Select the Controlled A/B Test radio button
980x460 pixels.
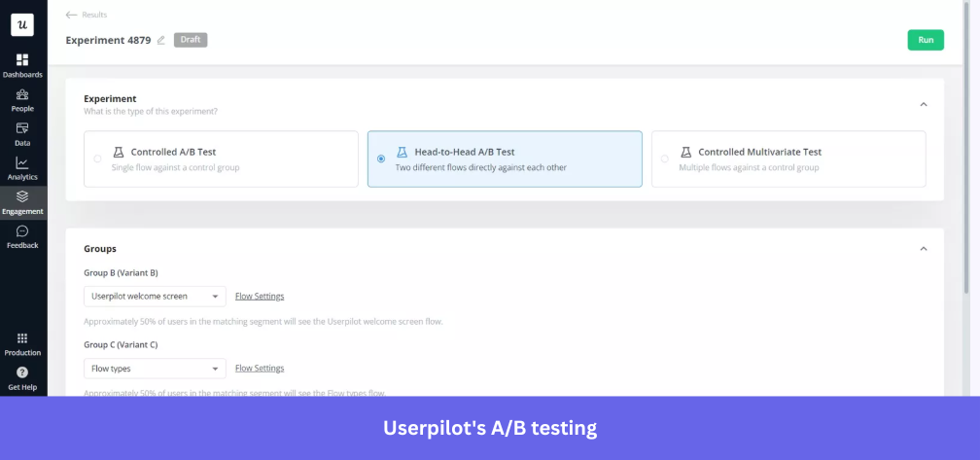(97, 159)
